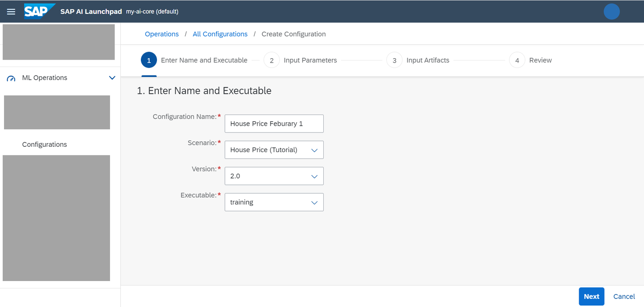Image resolution: width=644 pixels, height=307 pixels.
Task: Select step 1 Enter Name and Executable
Action: (x=194, y=60)
